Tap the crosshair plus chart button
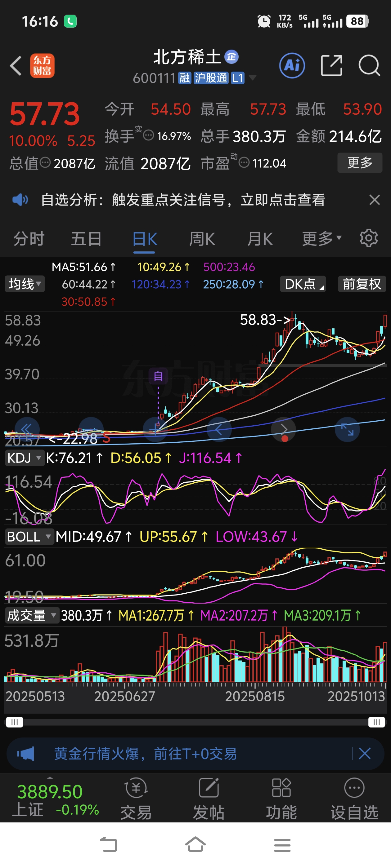Image resolution: width=391 pixels, height=868 pixels. [155, 429]
